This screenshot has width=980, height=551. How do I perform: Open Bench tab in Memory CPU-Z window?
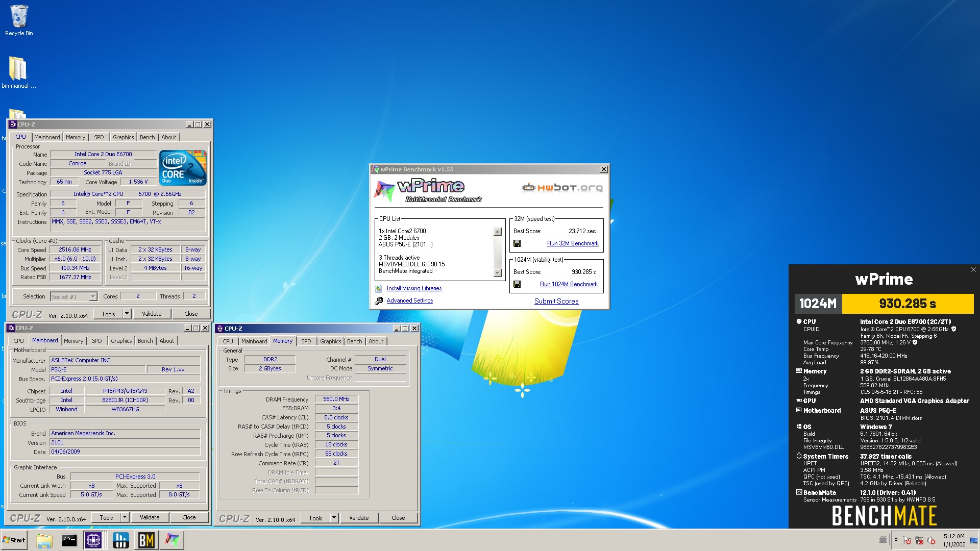click(354, 342)
